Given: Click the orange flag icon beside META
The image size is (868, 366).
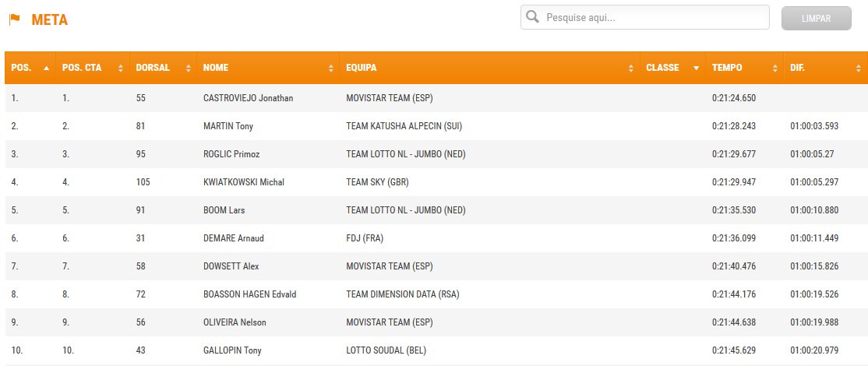Looking at the screenshot, I should pos(14,19).
